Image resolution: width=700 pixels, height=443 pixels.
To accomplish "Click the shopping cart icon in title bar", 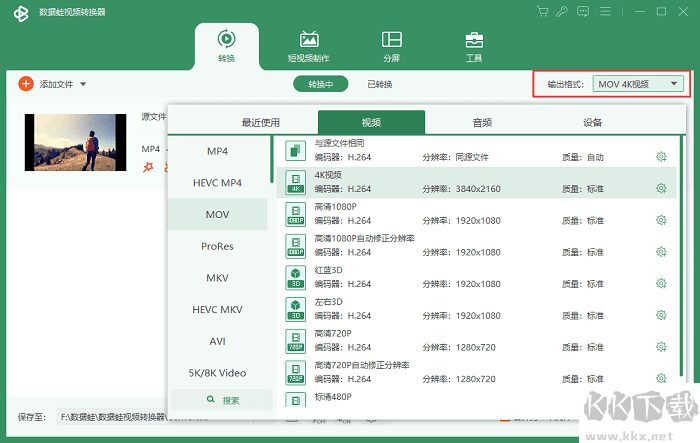I will pyautogui.click(x=543, y=11).
